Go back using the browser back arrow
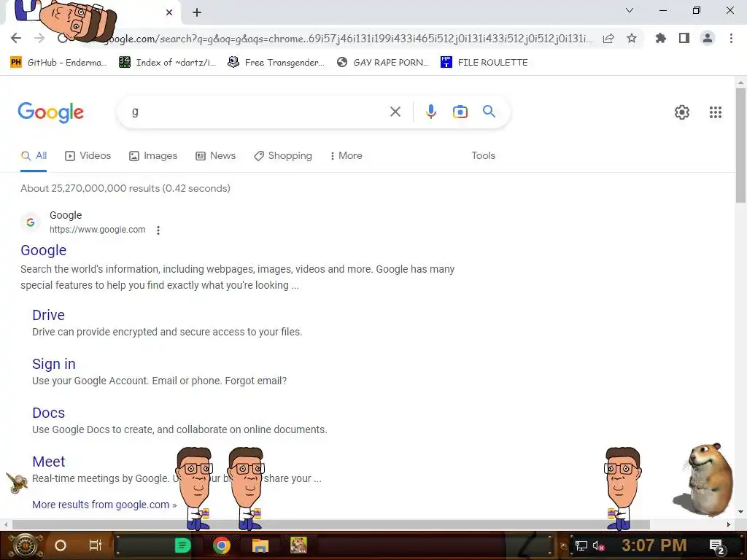This screenshot has width=747, height=560. 16,38
